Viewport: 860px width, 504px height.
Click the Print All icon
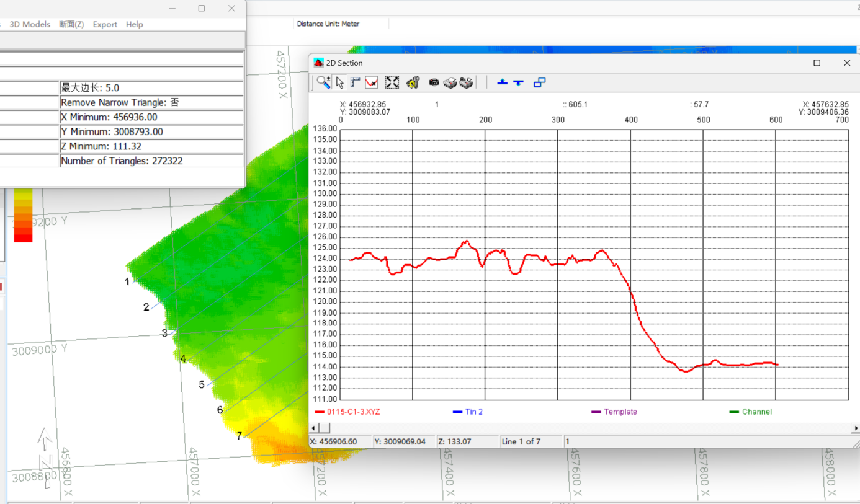tap(466, 82)
